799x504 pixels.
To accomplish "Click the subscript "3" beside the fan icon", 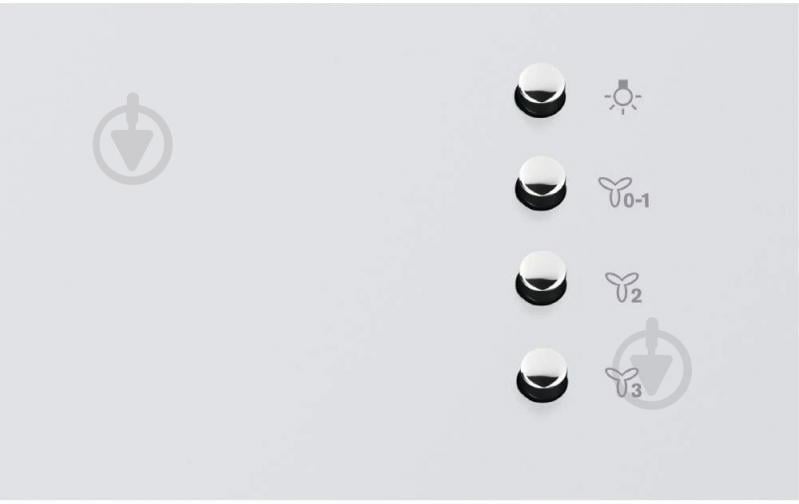I will pyautogui.click(x=636, y=391).
